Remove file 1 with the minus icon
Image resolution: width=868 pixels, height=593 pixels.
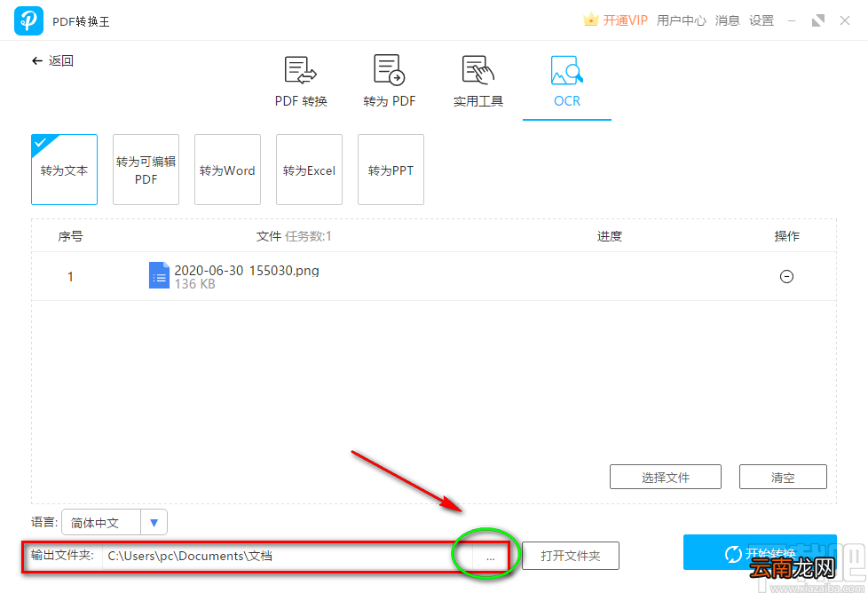pyautogui.click(x=786, y=276)
